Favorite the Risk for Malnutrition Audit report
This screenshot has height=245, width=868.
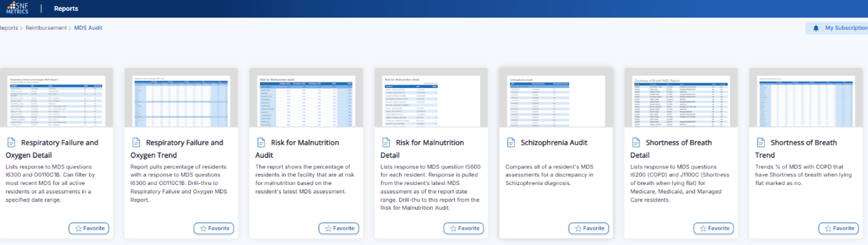[x=338, y=229]
